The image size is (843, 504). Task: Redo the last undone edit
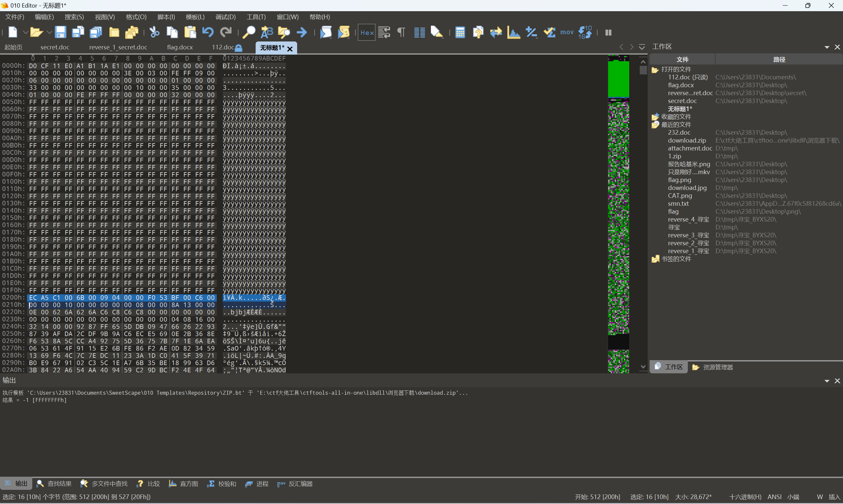[x=226, y=32]
